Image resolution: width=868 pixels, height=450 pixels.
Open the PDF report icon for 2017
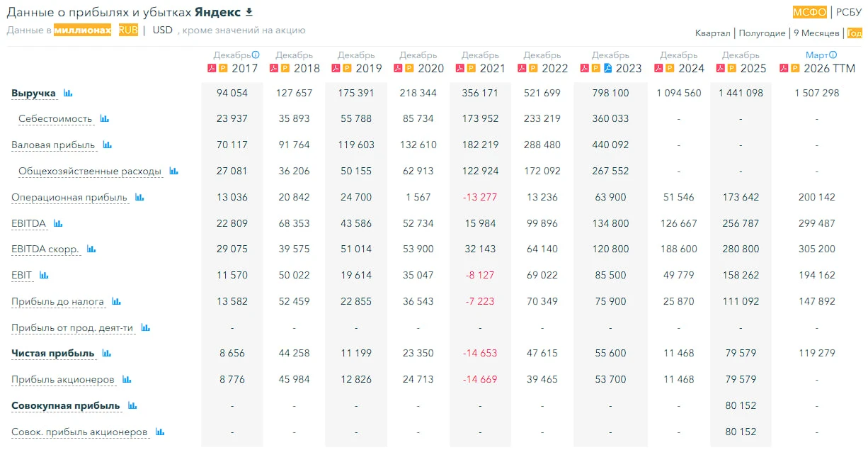pos(211,68)
